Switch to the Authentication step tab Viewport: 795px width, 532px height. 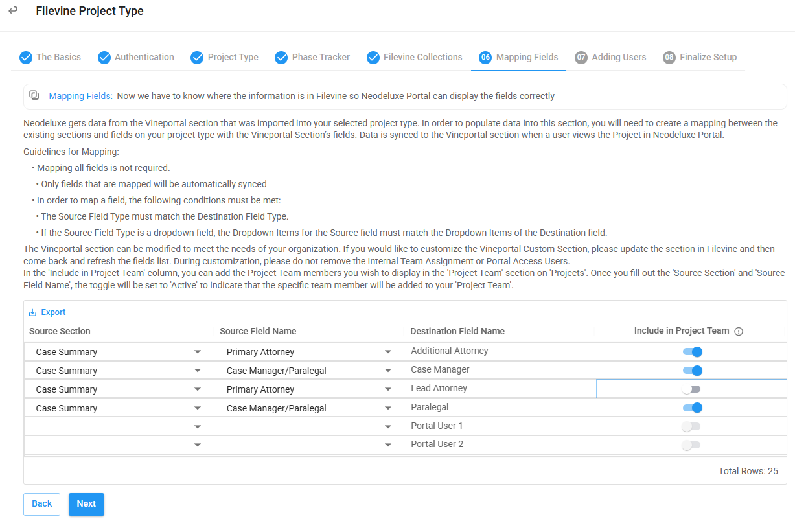tap(136, 58)
